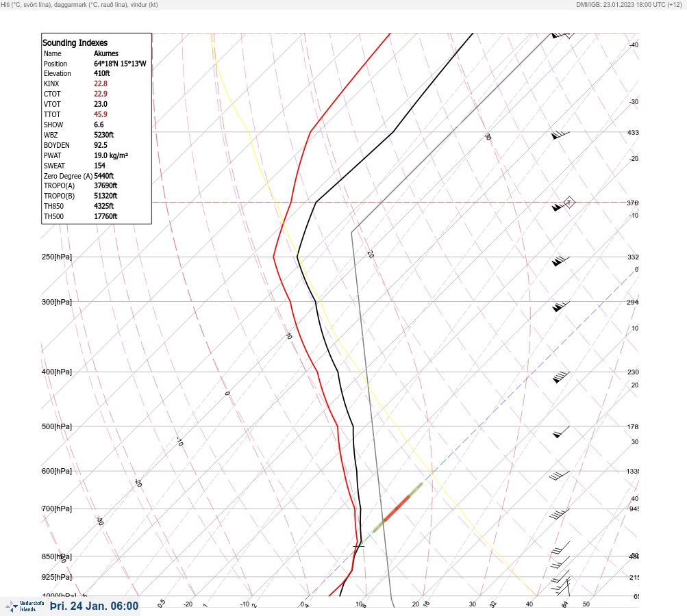Click the 600[hPa] pressure label
Screen dimensions: 687x616
coord(57,471)
